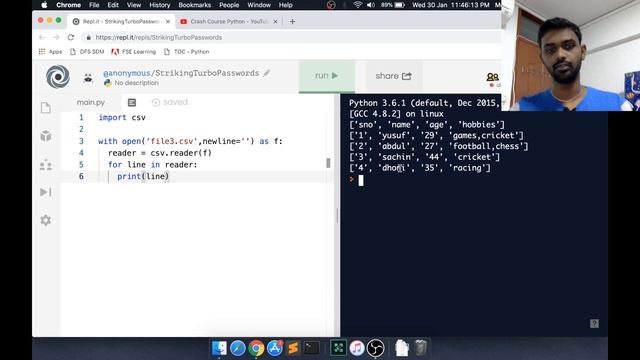The width and height of the screenshot is (640, 360).
Task: Click console row with 'sachin'
Action: click(x=424, y=157)
